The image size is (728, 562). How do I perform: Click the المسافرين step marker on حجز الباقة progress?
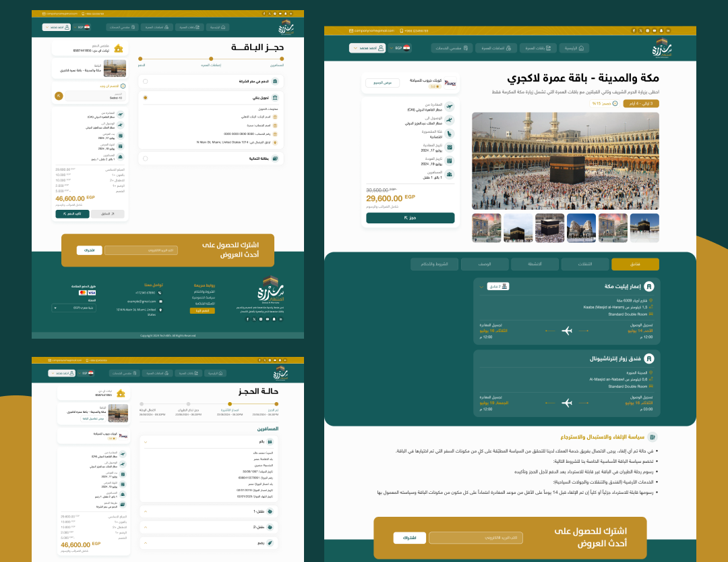click(x=282, y=59)
